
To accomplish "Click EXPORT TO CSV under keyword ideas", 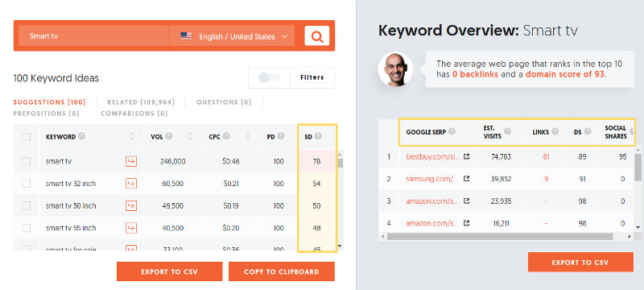I will [170, 271].
